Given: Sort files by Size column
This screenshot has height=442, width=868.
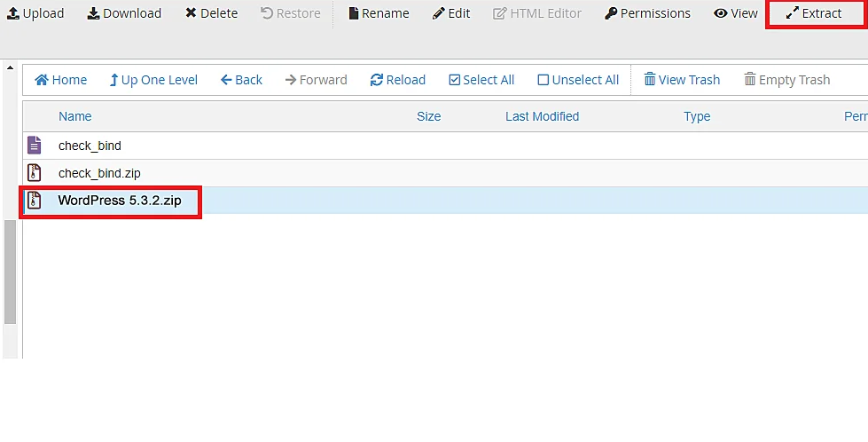Looking at the screenshot, I should pyautogui.click(x=429, y=116).
